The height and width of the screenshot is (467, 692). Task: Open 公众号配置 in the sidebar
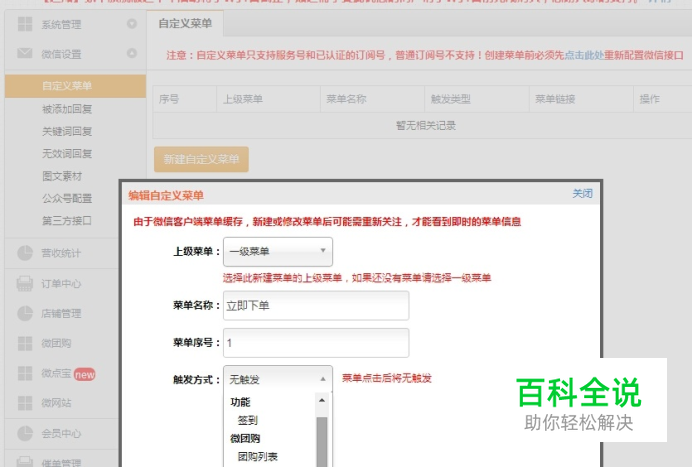(67, 198)
